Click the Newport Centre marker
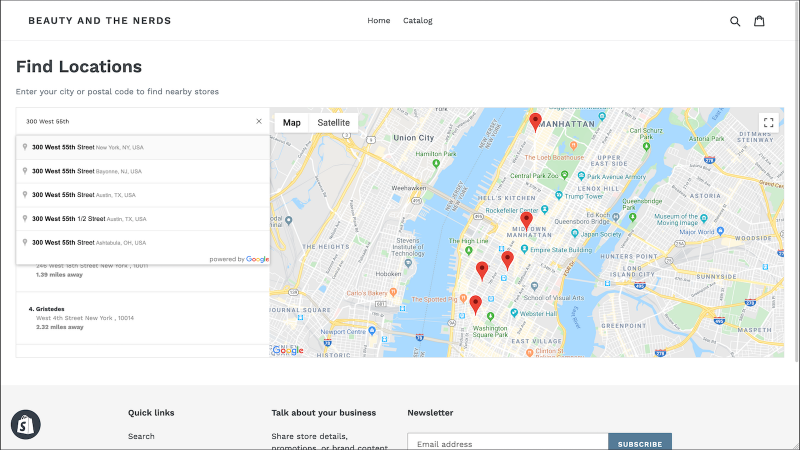The width and height of the screenshot is (800, 450). tap(372, 331)
